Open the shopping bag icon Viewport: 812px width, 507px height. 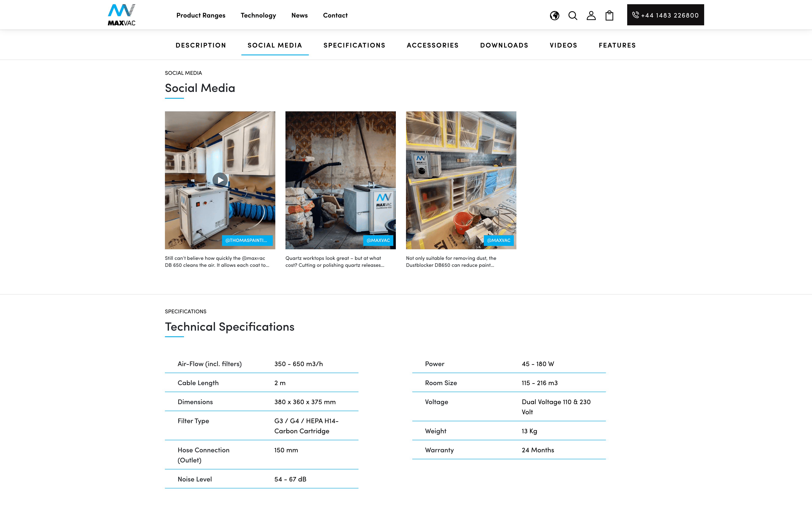pyautogui.click(x=609, y=15)
